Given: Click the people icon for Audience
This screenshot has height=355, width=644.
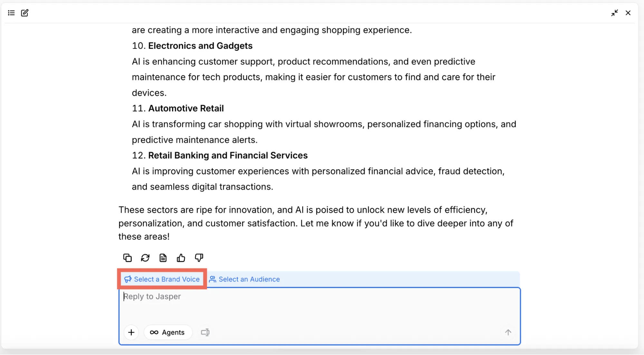Looking at the screenshot, I should click(x=213, y=279).
